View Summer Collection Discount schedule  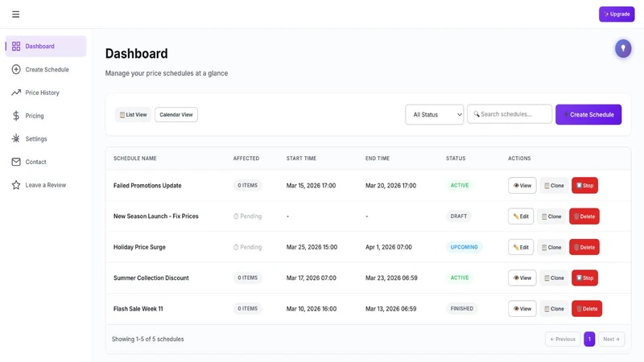pos(522,278)
